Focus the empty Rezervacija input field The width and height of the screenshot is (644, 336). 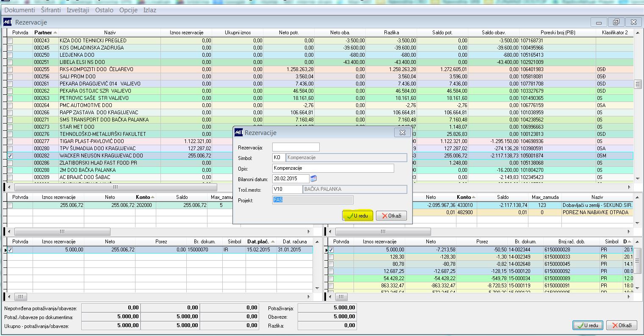(x=296, y=147)
